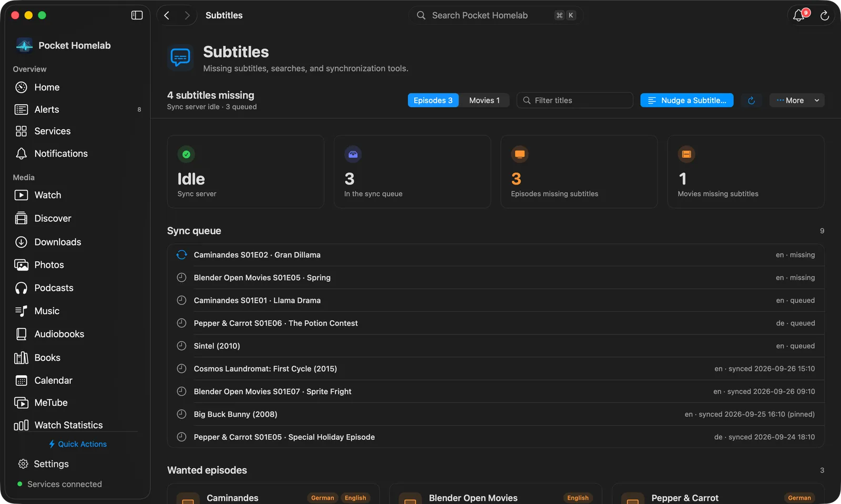Click the Nudge a Subtitle button

(687, 100)
